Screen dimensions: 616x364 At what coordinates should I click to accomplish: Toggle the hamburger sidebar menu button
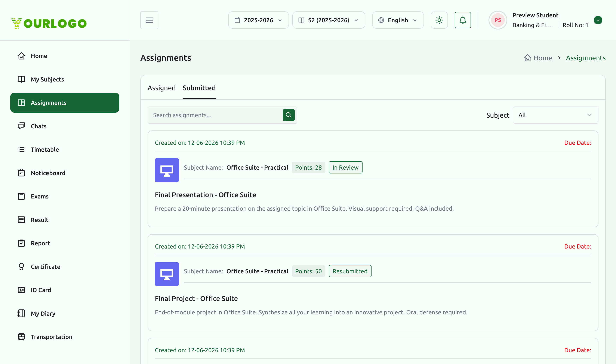149,20
